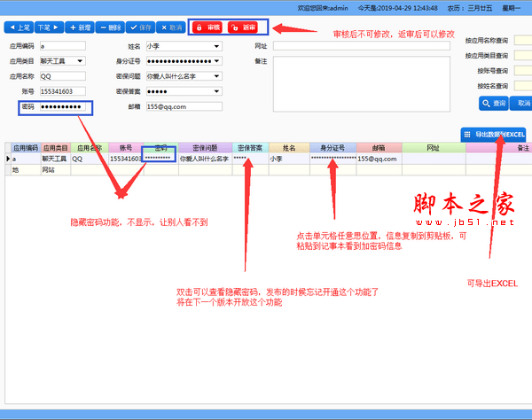532x420 pixels.
Task: Sort by 应用类目 column header
Action: [56, 148]
